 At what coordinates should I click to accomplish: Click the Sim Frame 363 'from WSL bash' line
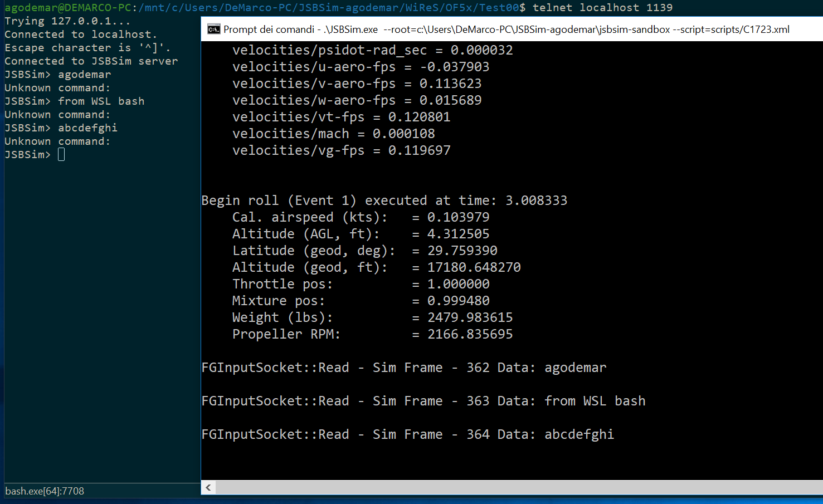click(x=423, y=401)
